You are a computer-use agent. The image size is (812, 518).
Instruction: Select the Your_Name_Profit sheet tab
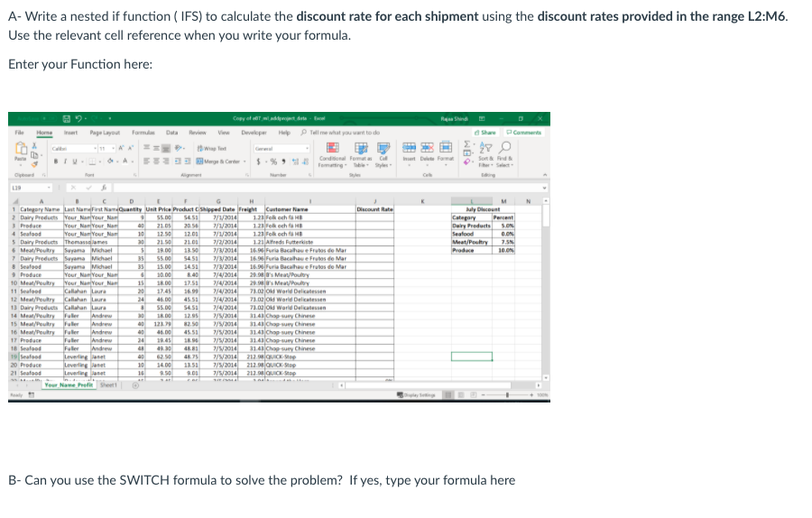pyautogui.click(x=69, y=384)
